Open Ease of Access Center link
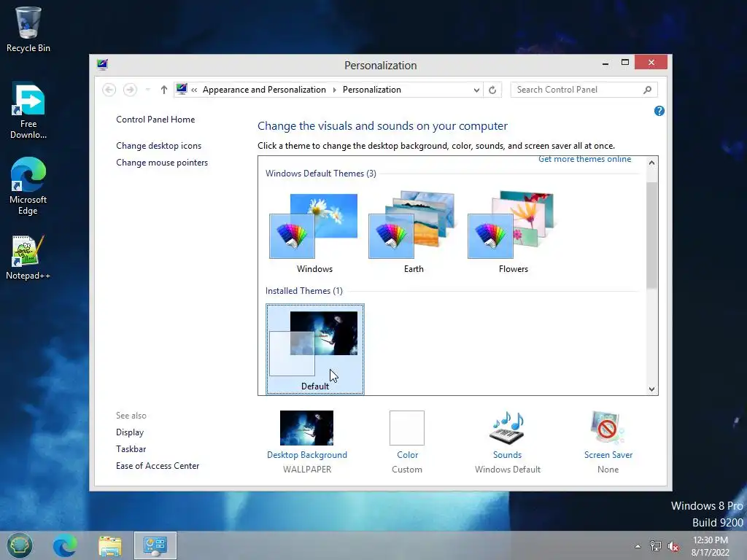This screenshot has height=560, width=747. click(158, 466)
